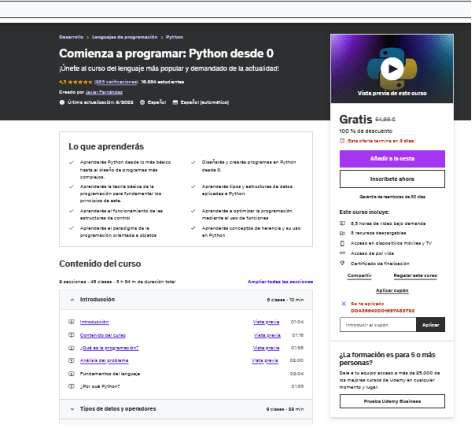The height and width of the screenshot is (428, 475).
Task: Remove applied coupon with X icon
Action: pyautogui.click(x=344, y=304)
